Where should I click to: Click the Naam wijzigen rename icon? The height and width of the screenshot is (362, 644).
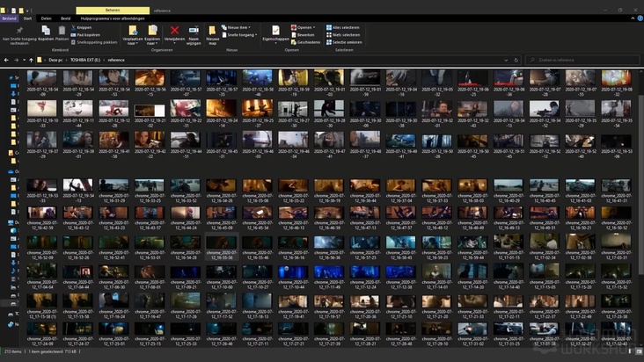[193, 32]
